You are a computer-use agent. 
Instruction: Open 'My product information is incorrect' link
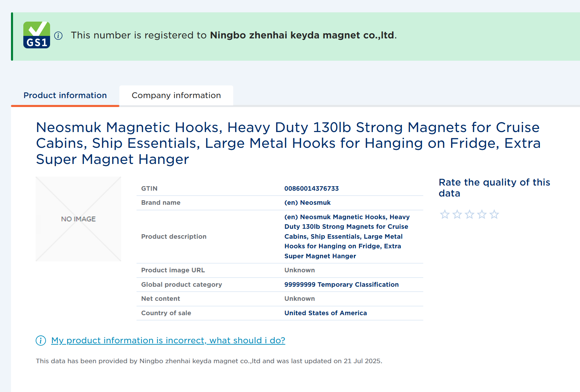click(x=168, y=341)
